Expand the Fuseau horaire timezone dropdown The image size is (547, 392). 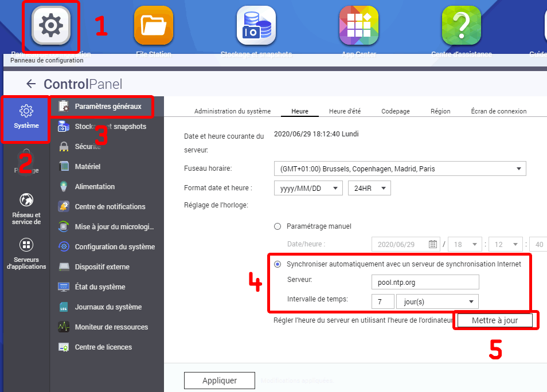(400, 169)
